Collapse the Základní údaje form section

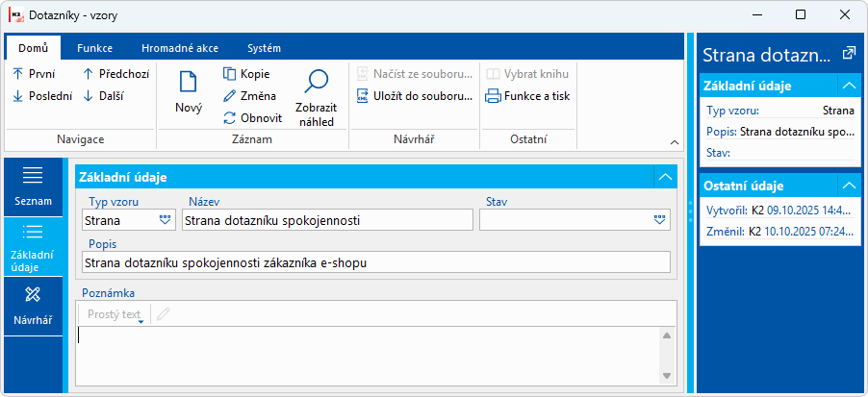tap(664, 177)
